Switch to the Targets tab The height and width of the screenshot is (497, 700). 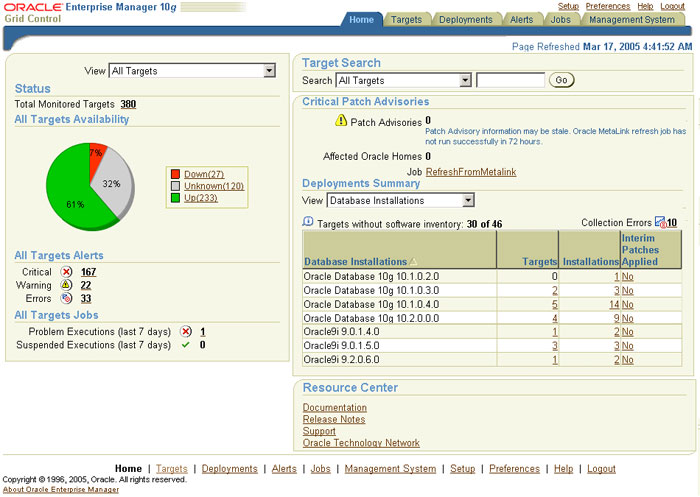[x=406, y=20]
